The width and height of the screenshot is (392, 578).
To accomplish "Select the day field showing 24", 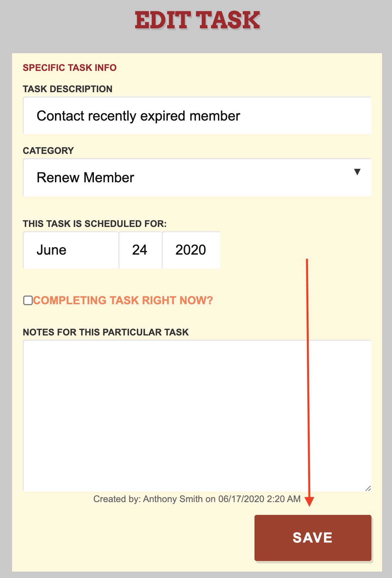I will pos(140,250).
